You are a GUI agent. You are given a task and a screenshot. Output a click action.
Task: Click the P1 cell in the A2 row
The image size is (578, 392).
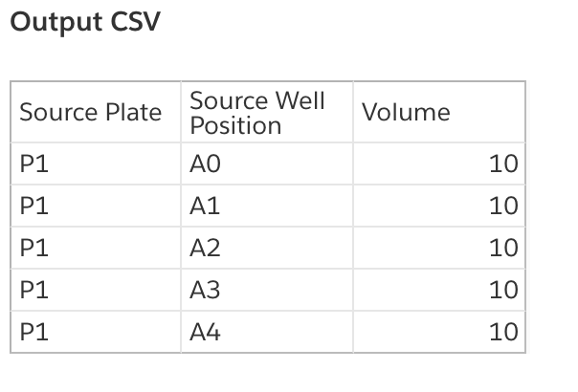96,248
